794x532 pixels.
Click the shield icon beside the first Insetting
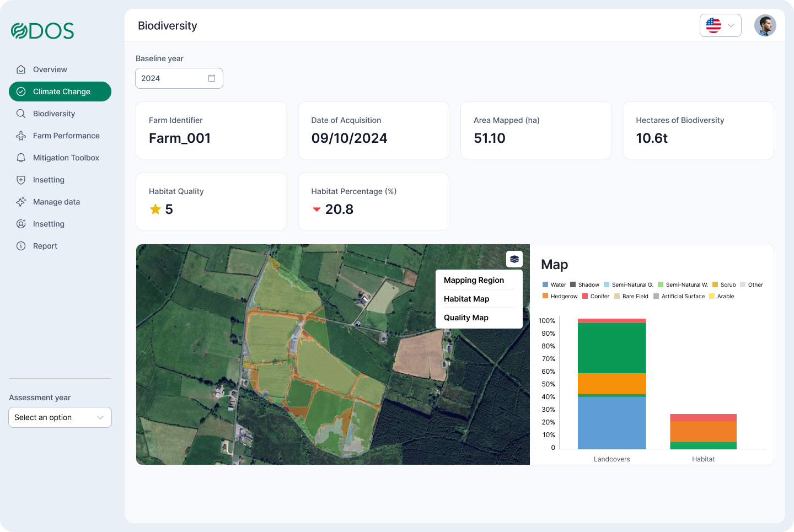pyautogui.click(x=21, y=180)
